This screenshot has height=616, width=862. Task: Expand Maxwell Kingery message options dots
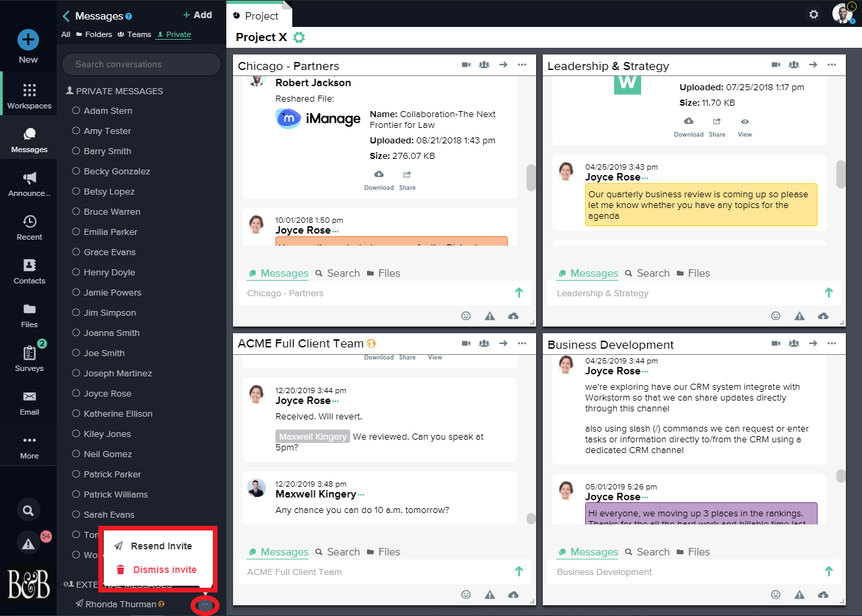[360, 495]
